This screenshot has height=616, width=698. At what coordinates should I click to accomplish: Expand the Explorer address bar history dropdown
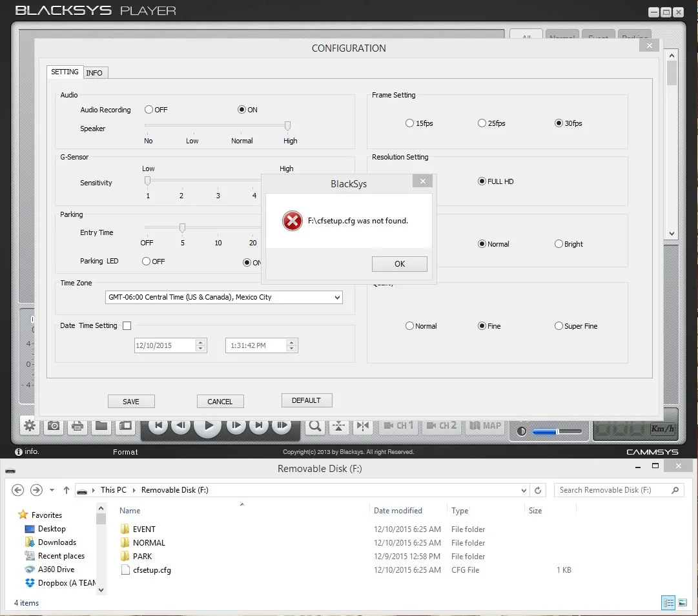point(524,490)
